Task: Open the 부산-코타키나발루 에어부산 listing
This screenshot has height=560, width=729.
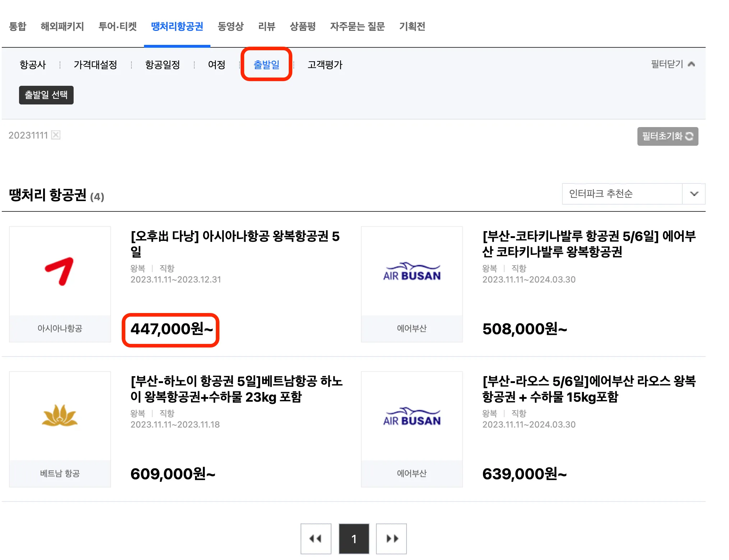Action: coord(589,244)
